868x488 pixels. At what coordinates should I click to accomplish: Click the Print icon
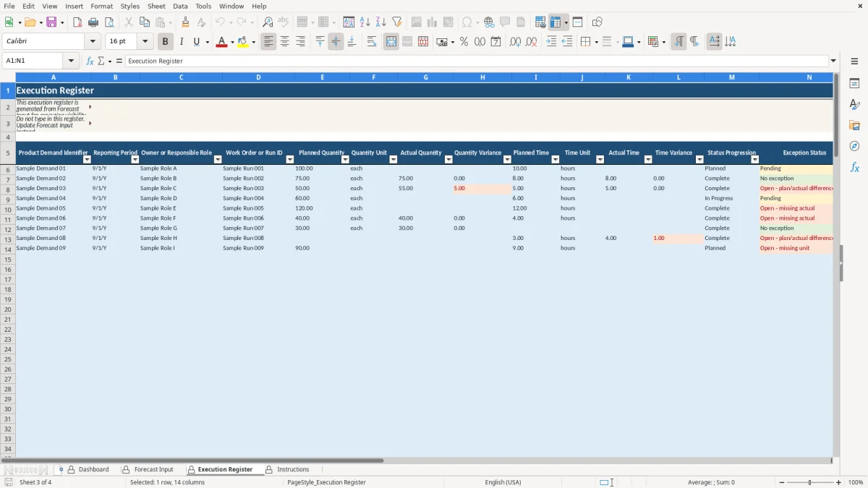pos(93,22)
